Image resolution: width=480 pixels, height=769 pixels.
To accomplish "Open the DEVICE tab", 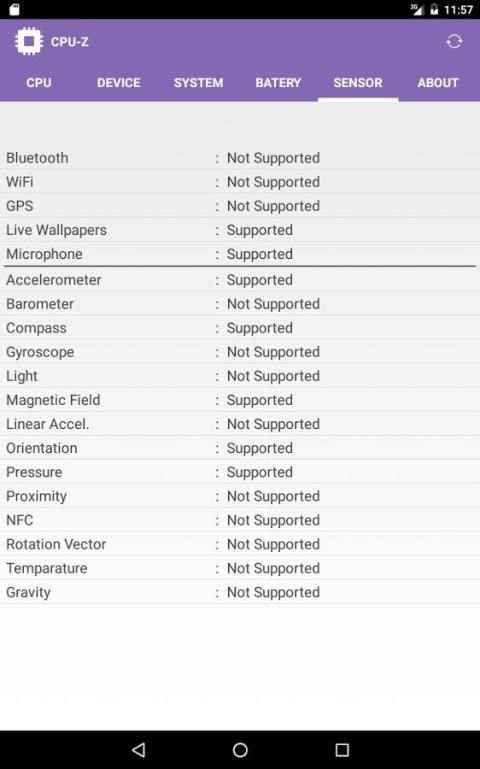I will click(x=119, y=82).
